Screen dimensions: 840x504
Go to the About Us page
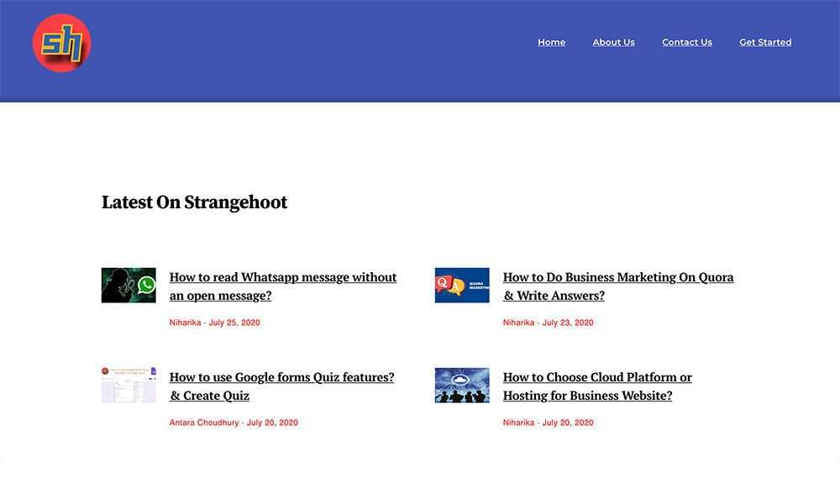click(613, 42)
